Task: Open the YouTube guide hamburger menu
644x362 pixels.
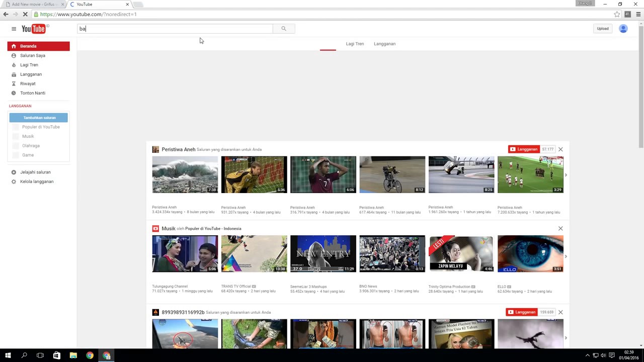Action: pyautogui.click(x=14, y=29)
